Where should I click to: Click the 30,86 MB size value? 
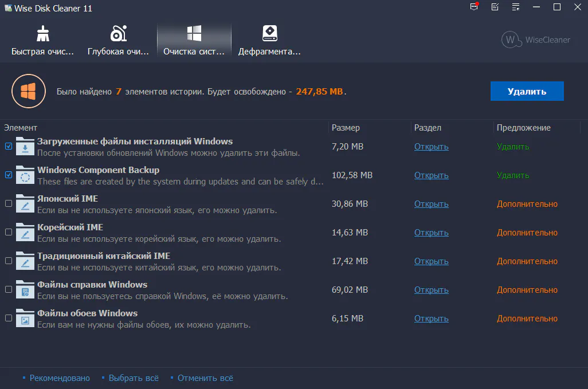point(350,204)
